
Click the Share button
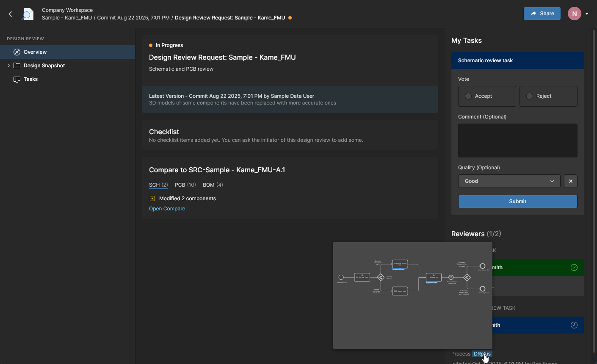pyautogui.click(x=542, y=14)
